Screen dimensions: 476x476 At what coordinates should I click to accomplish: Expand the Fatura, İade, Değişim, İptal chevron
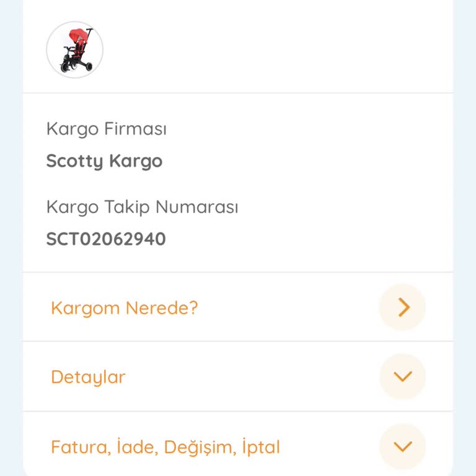click(402, 446)
